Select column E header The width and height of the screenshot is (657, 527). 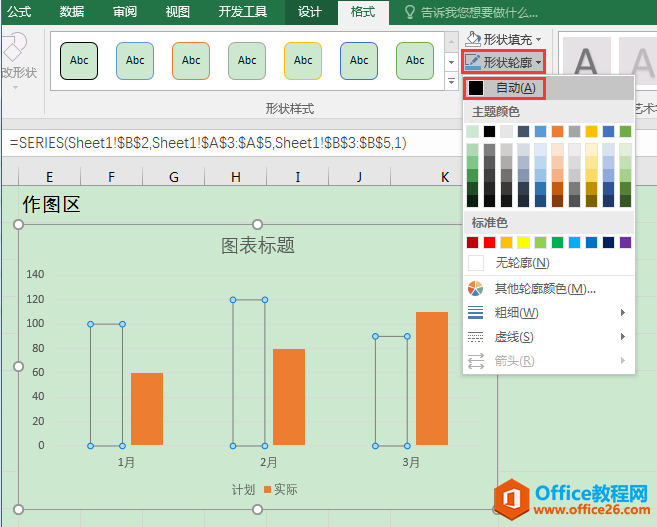49,177
